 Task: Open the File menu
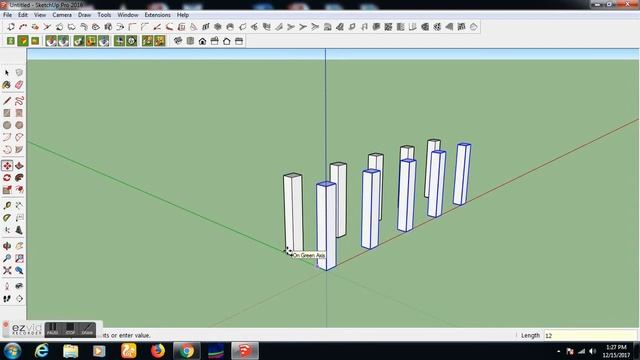click(x=7, y=15)
